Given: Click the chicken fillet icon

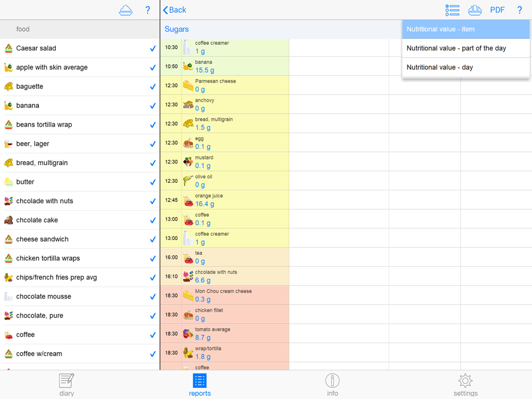Looking at the screenshot, I should tap(188, 314).
